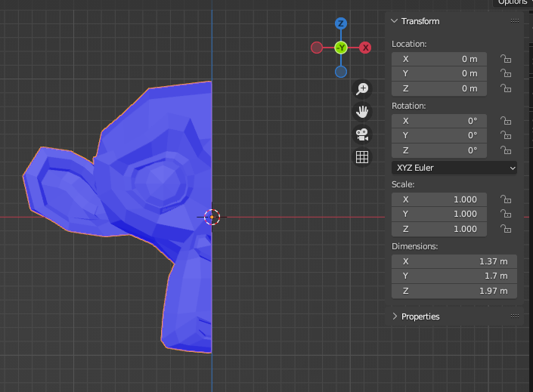This screenshot has height=392, width=533.
Task: Click the Scale Y 1.000 field
Action: pos(439,214)
